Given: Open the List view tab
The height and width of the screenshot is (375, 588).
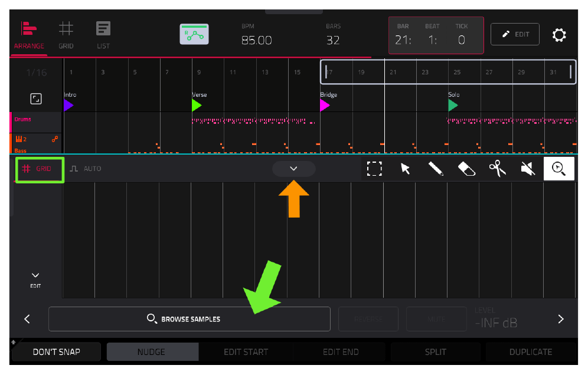Looking at the screenshot, I should [x=103, y=35].
